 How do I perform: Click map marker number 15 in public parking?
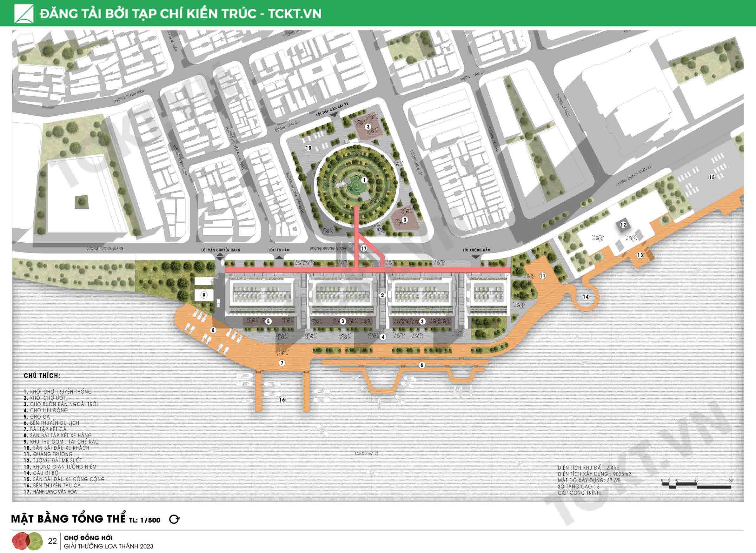pyautogui.click(x=712, y=178)
